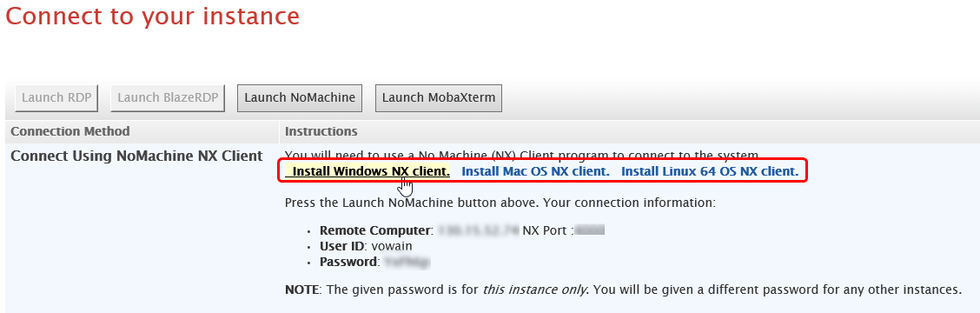This screenshot has height=313, width=980.
Task: Select the greyed-out Launch RDP button
Action: (56, 98)
